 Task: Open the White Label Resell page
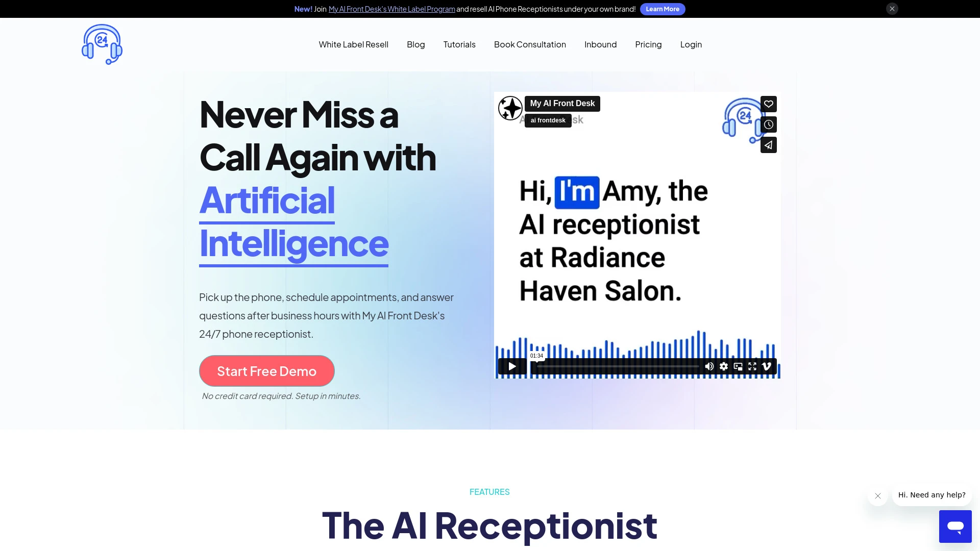tap(353, 44)
